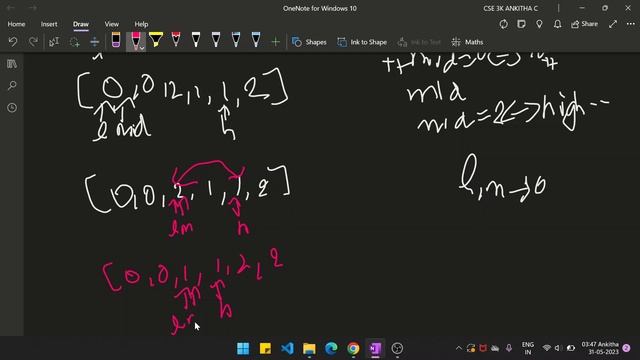Undo the last ink stroke

pyautogui.click(x=13, y=42)
